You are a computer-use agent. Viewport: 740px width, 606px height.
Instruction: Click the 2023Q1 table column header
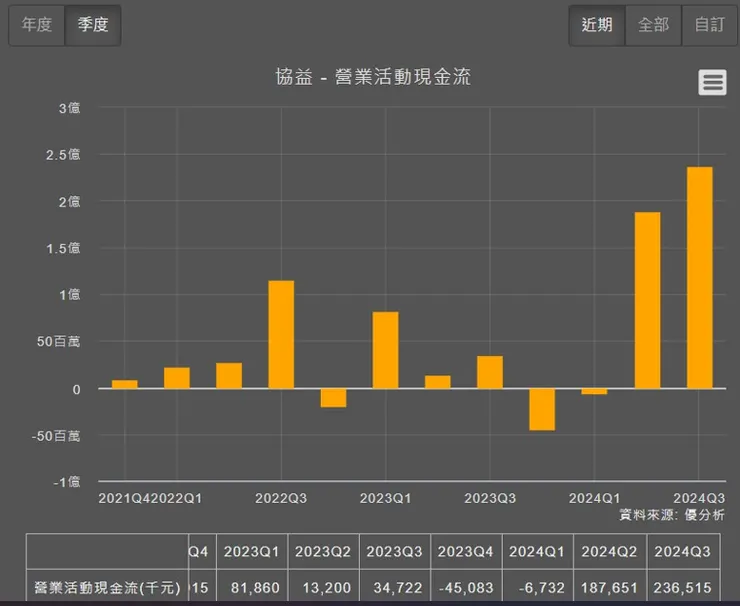tap(252, 552)
